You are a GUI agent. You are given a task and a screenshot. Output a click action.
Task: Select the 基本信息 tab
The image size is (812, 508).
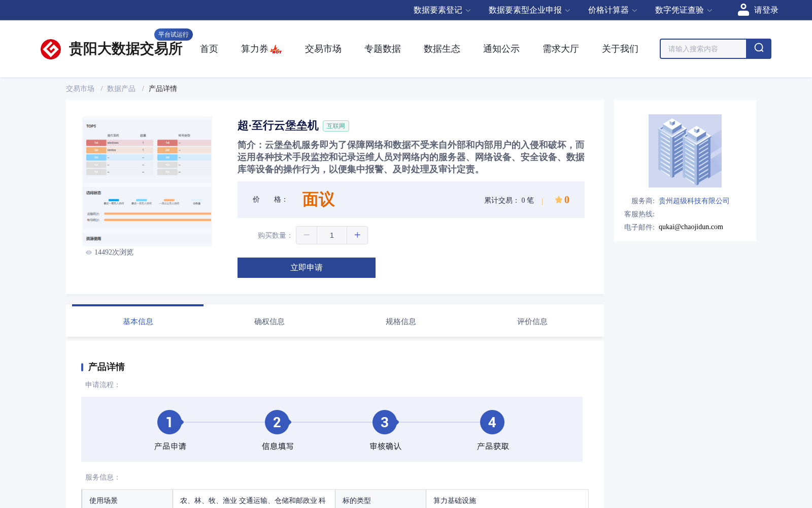138,322
